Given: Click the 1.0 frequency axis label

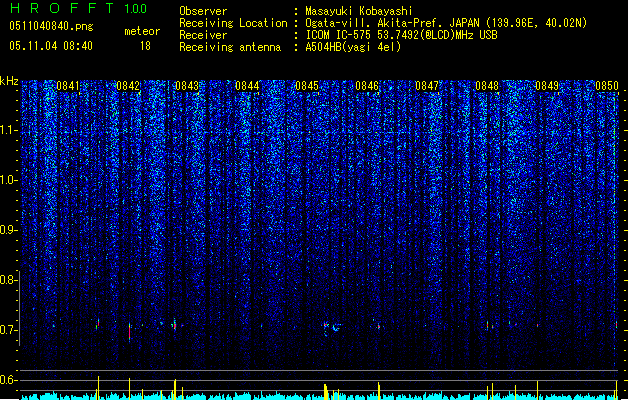Looking at the screenshot, I should pyautogui.click(x=8, y=180).
